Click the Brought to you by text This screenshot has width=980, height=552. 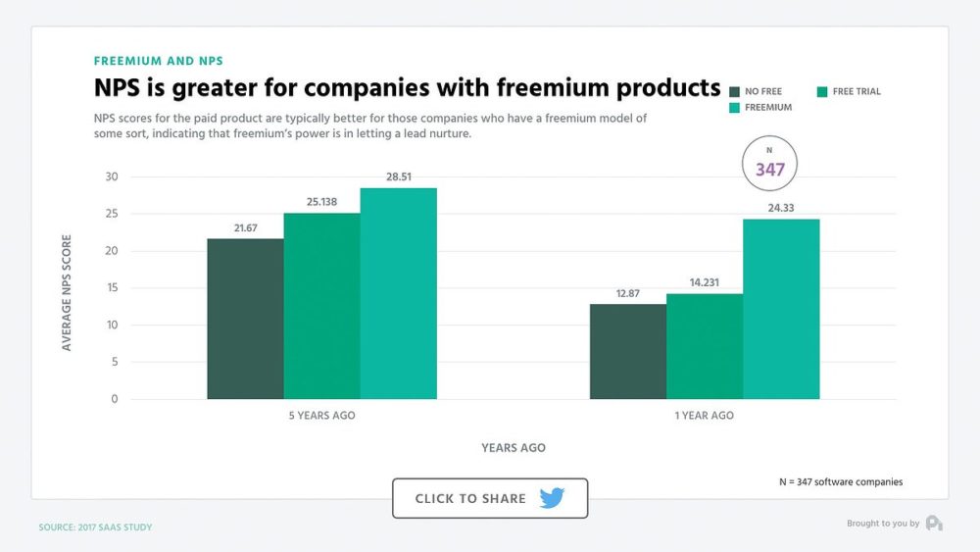883,524
